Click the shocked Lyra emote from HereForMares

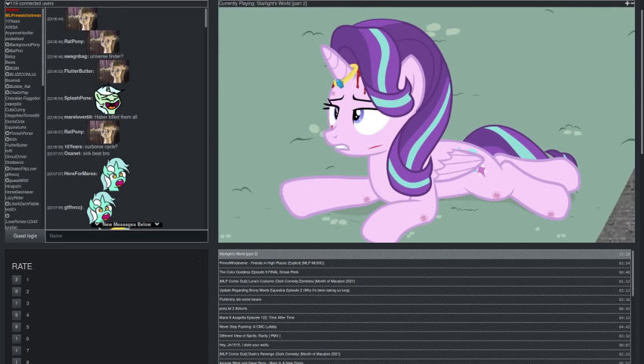point(115,174)
